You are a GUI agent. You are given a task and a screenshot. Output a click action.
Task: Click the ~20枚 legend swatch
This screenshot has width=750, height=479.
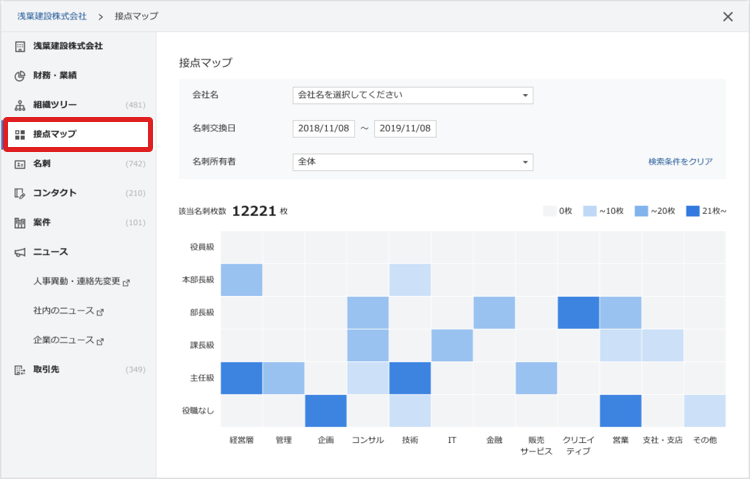[x=641, y=211]
